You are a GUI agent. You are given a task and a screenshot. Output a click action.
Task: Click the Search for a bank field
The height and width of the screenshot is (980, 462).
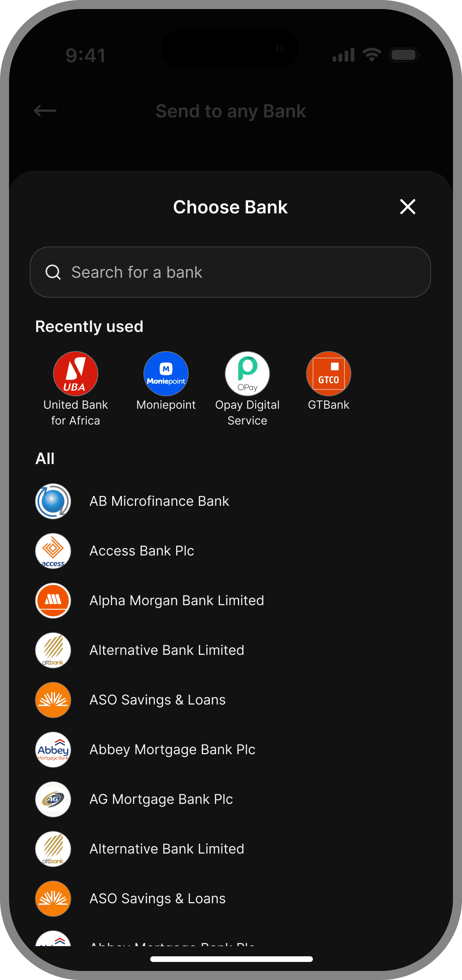point(230,272)
